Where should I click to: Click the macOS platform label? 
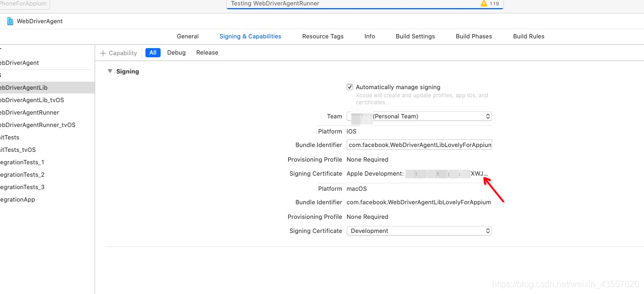click(x=356, y=189)
